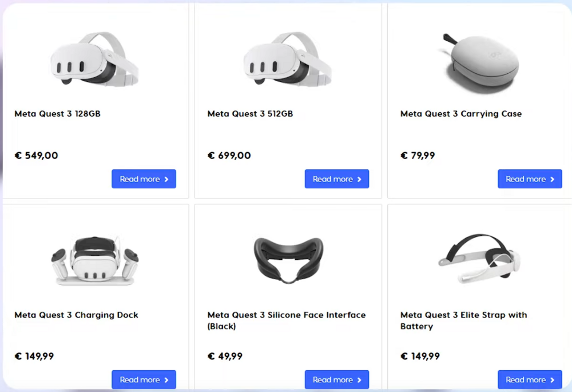Image resolution: width=572 pixels, height=392 pixels.
Task: Read more about the Carrying Case
Action: 530,179
